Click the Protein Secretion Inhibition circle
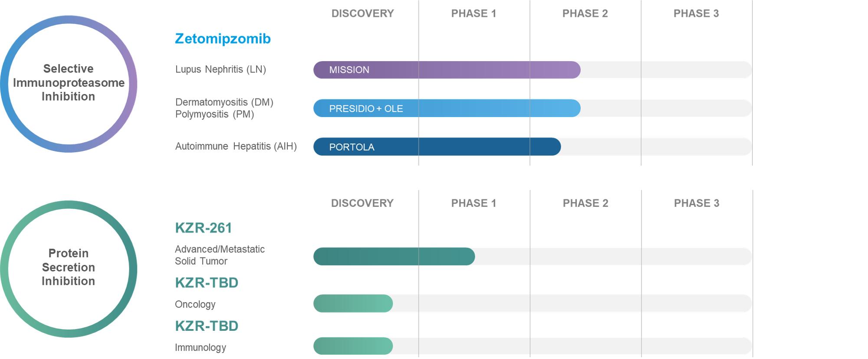This screenshot has width=868, height=359. click(x=69, y=268)
